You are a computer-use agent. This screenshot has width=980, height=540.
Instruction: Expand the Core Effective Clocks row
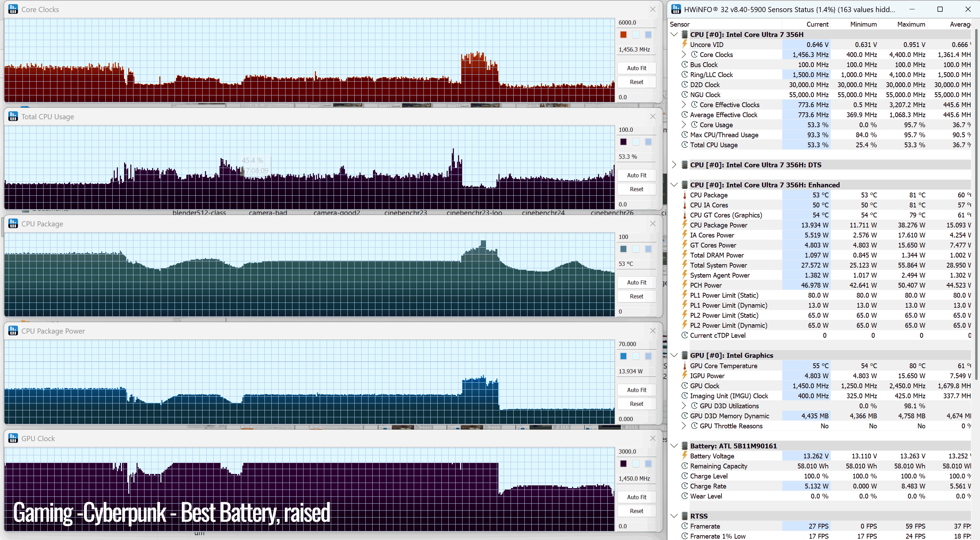point(684,105)
